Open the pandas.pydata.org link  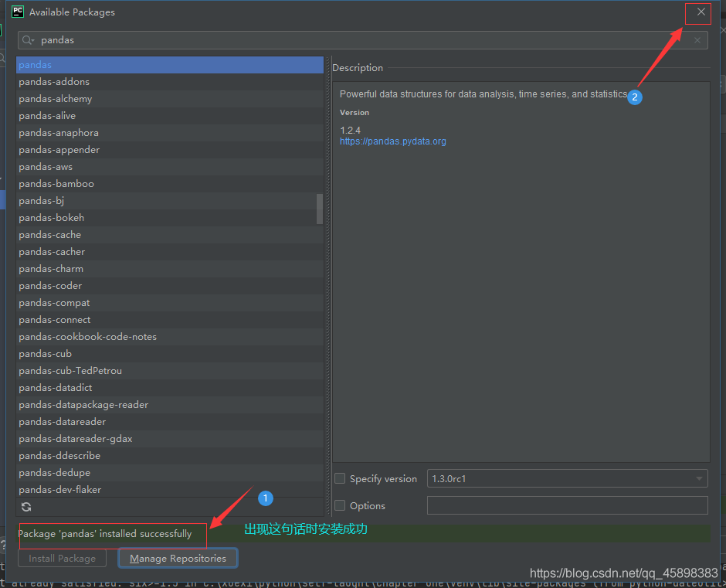[x=392, y=141]
